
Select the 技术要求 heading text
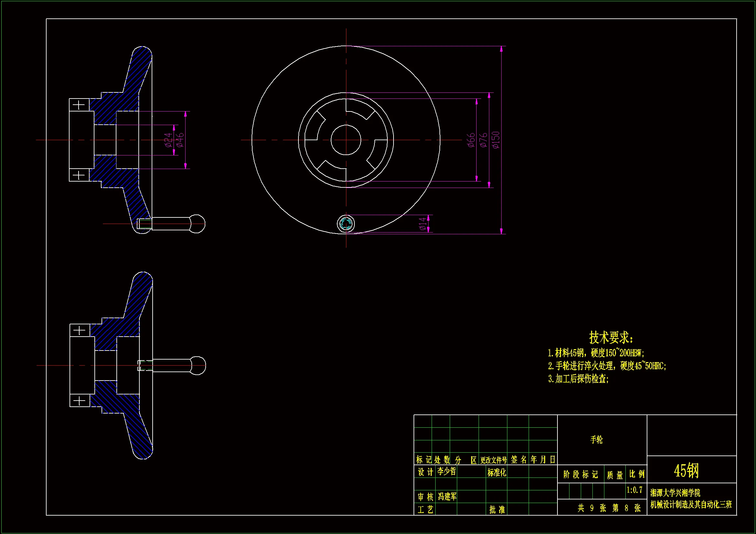point(611,338)
